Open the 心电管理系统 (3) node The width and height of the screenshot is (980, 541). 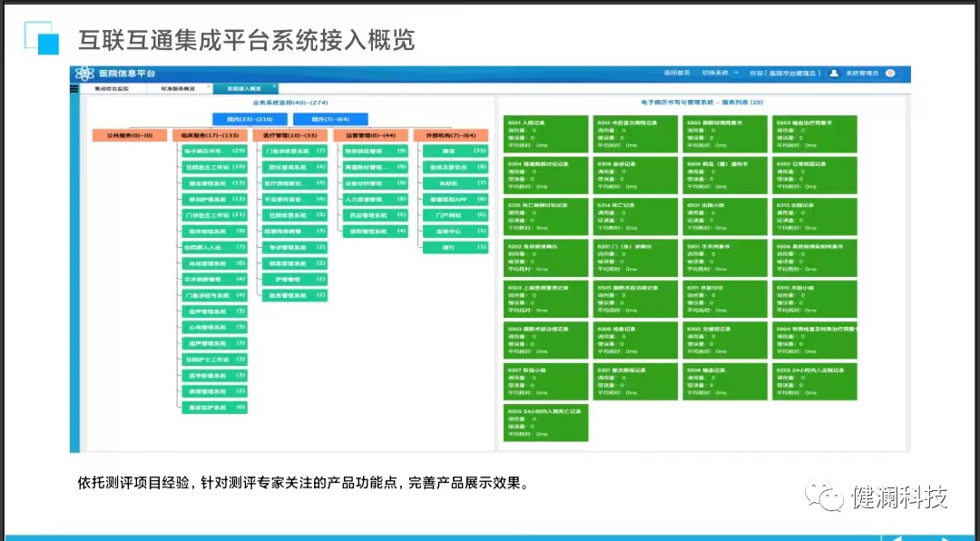(x=214, y=327)
